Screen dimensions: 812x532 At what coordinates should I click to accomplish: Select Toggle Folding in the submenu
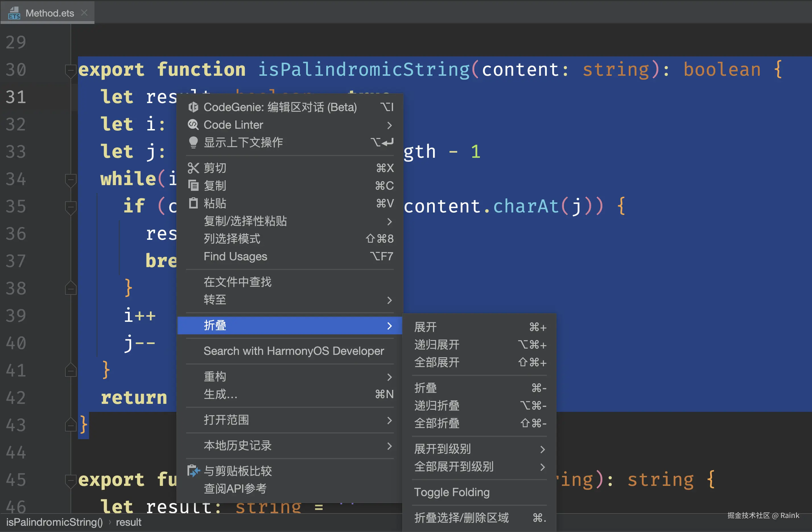pyautogui.click(x=452, y=492)
